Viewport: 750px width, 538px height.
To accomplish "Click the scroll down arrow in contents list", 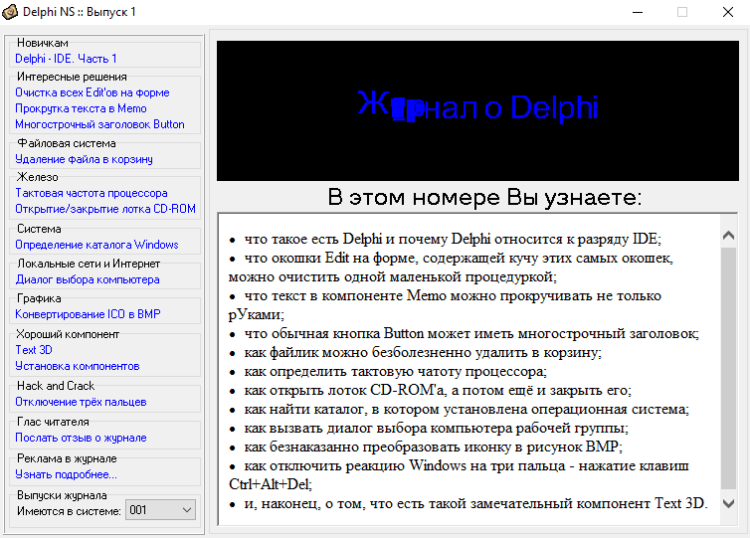I will (728, 504).
